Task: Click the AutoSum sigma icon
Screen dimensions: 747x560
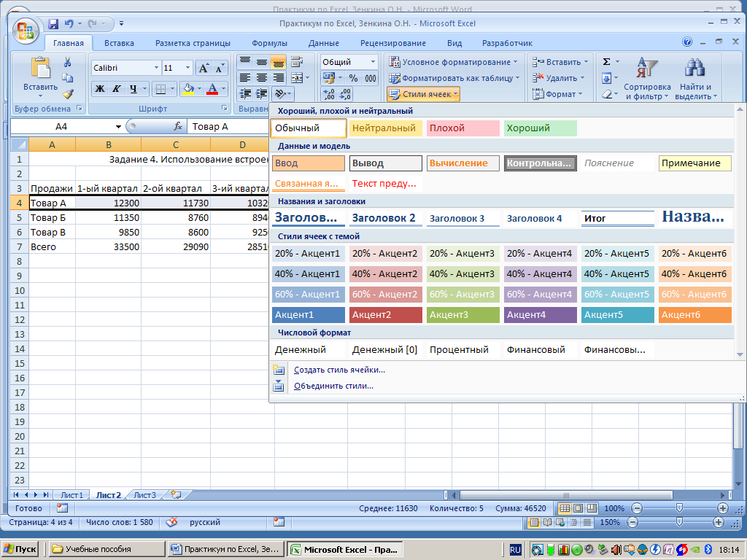Action: point(606,62)
